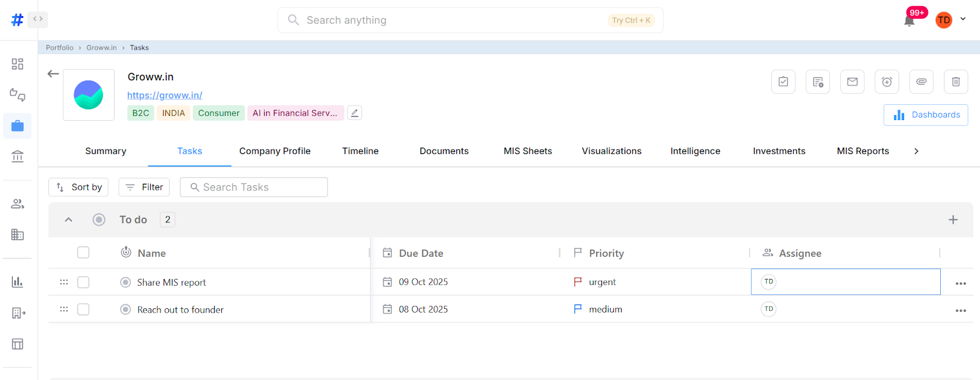
Task: Open the Timeline tab
Action: point(360,151)
